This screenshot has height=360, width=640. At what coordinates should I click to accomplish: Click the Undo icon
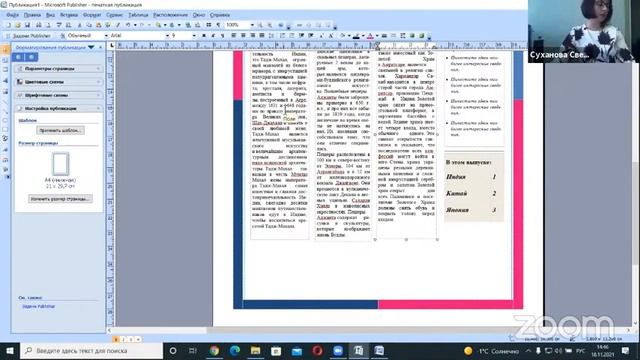pyautogui.click(x=128, y=25)
